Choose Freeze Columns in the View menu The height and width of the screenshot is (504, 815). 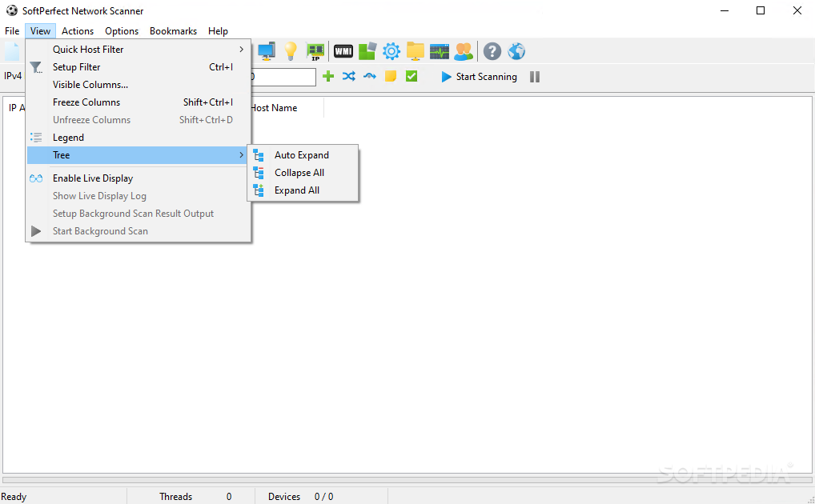click(x=138, y=102)
